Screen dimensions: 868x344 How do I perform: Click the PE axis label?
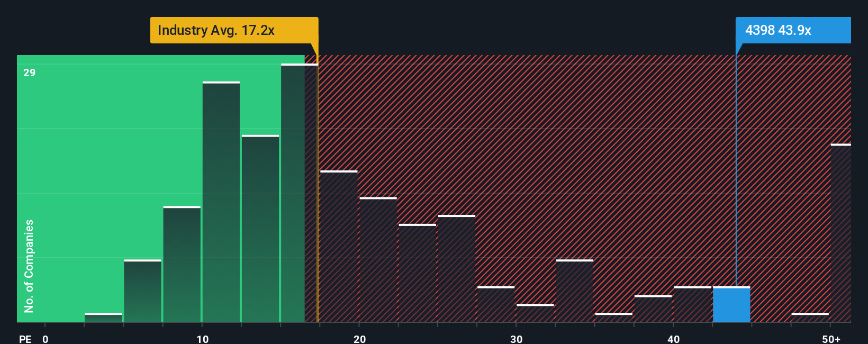tap(25, 339)
